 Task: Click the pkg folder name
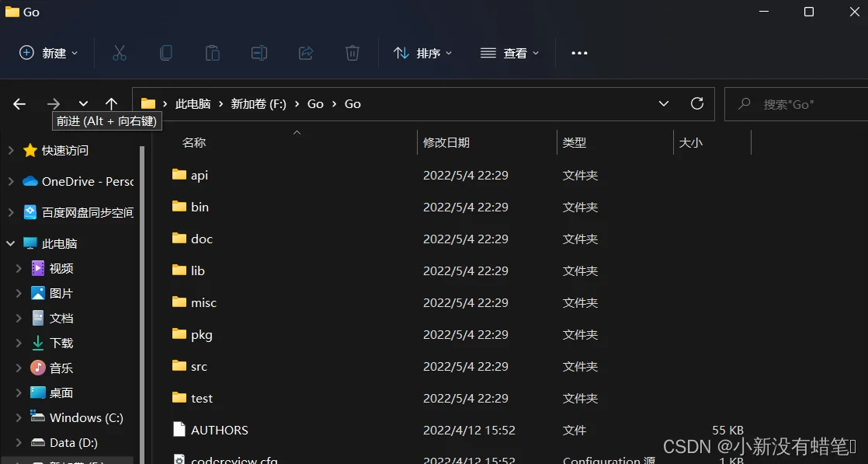click(202, 335)
